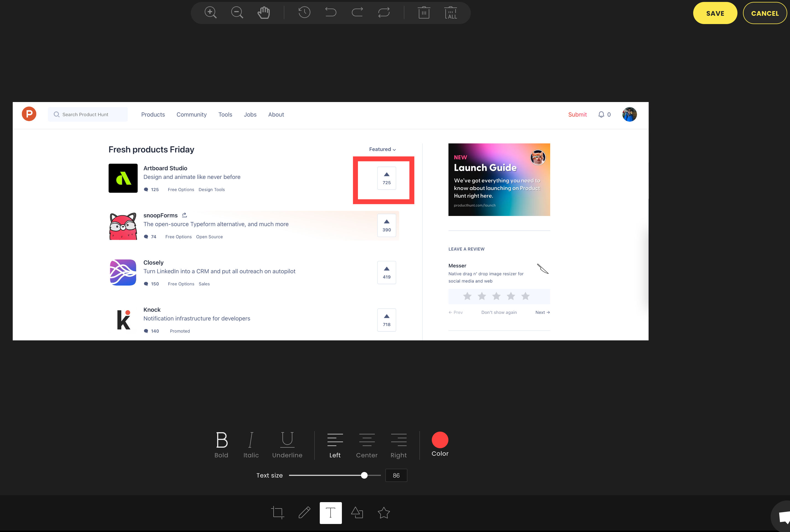Image resolution: width=790 pixels, height=532 pixels.
Task: Click the Text size slider handle
Action: [x=364, y=475]
